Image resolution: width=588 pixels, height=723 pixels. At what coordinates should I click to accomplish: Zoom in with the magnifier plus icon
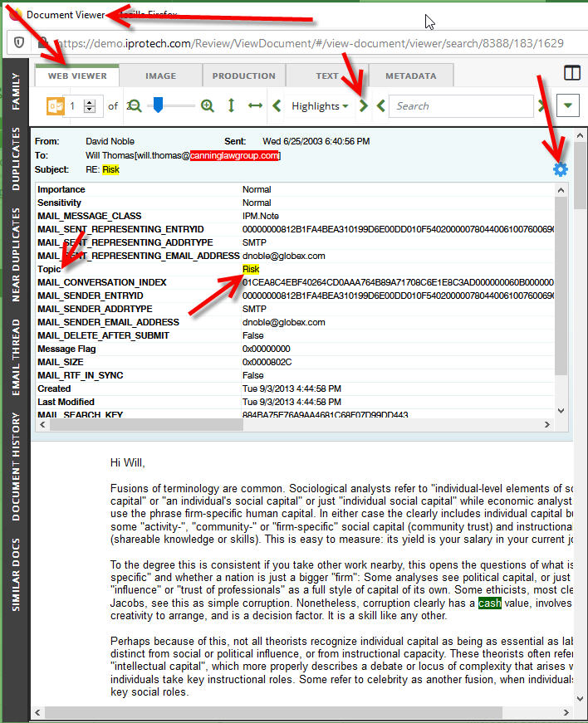[x=208, y=106]
